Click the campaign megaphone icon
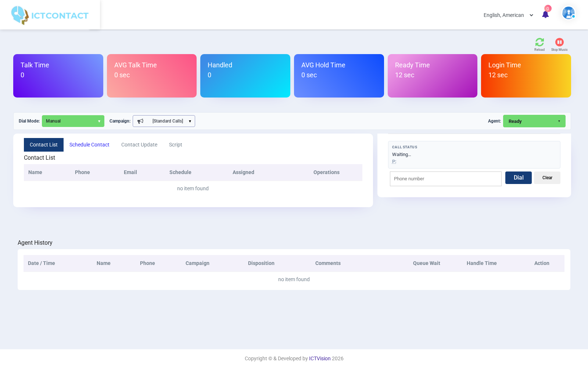 (140, 121)
